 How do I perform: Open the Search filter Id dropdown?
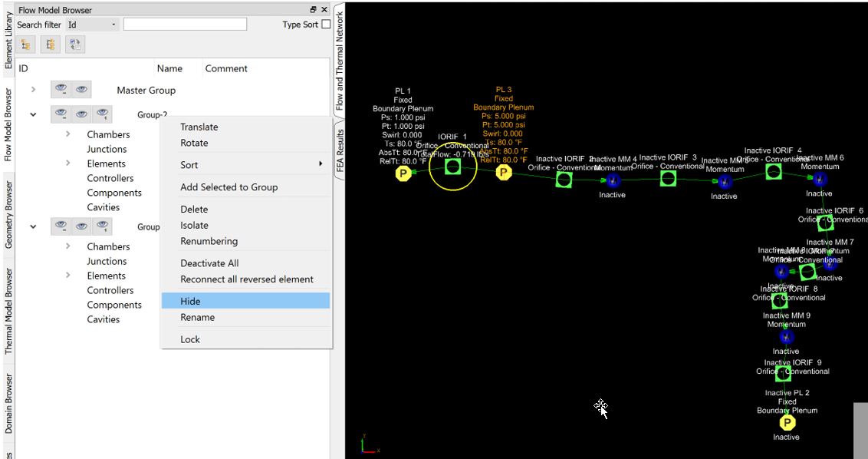point(92,25)
